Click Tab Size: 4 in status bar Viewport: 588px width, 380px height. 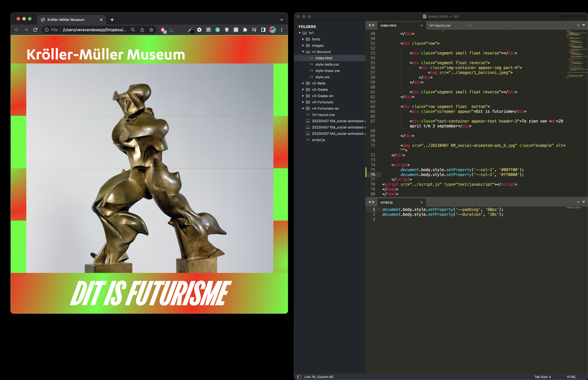tap(542, 377)
